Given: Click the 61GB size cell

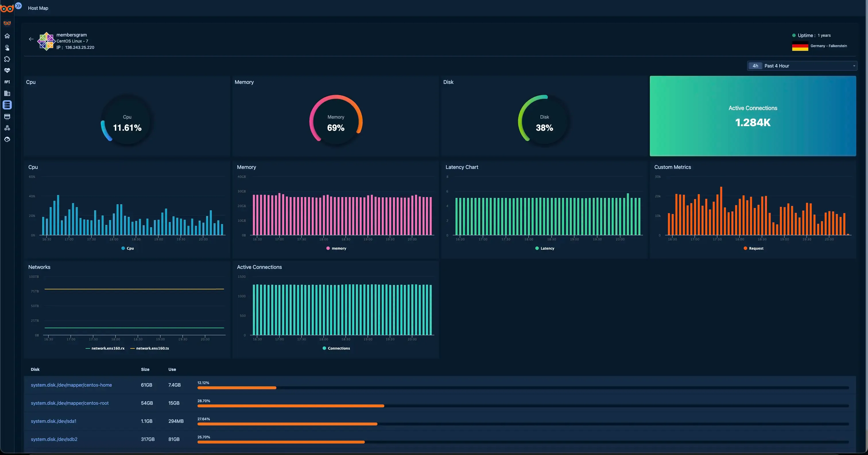Looking at the screenshot, I should click(x=147, y=385).
